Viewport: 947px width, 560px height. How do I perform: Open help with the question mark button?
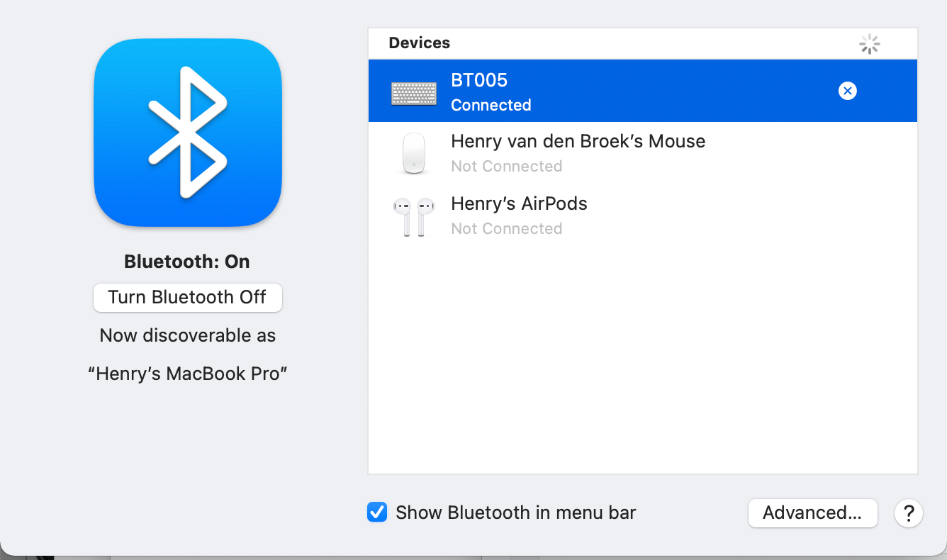tap(909, 513)
